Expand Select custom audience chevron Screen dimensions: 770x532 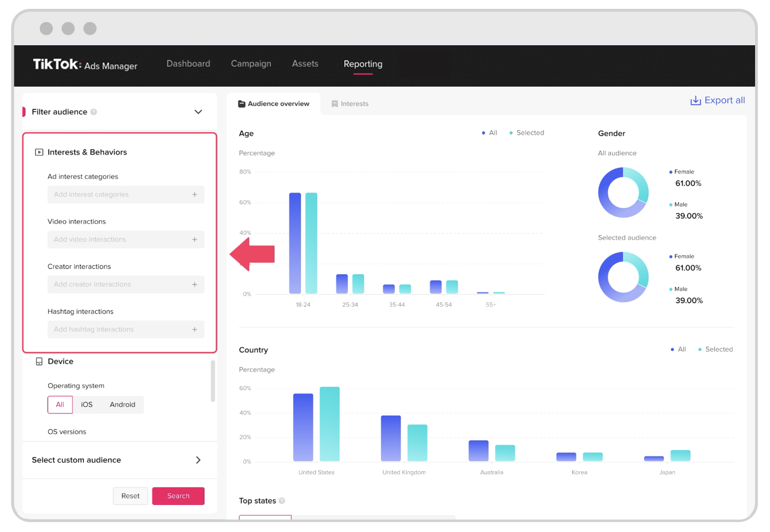(198, 460)
